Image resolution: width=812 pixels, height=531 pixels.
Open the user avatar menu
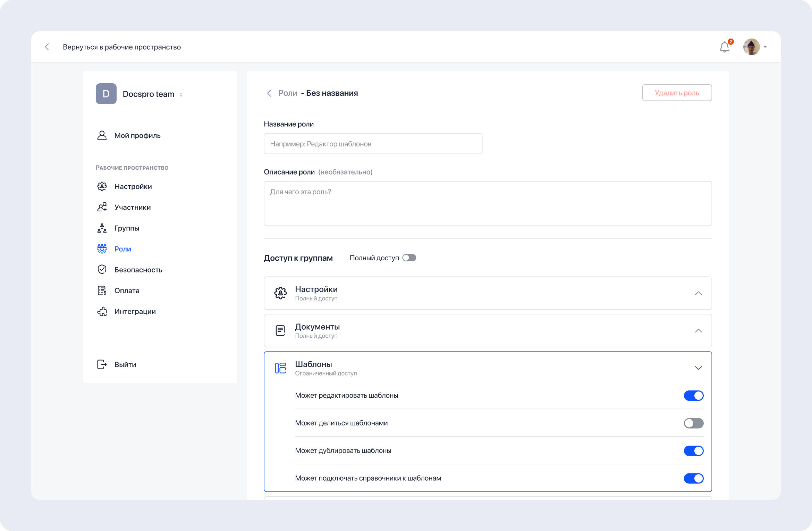tap(751, 47)
